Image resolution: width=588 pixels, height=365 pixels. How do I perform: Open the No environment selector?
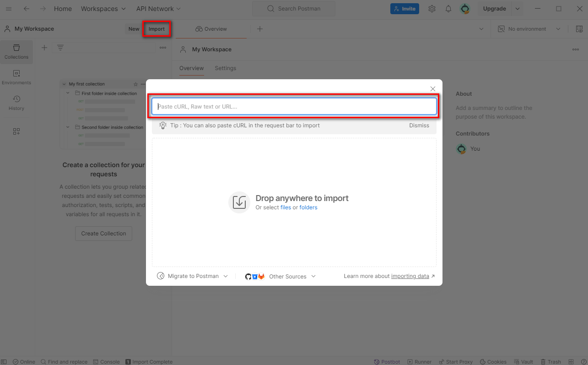529,29
